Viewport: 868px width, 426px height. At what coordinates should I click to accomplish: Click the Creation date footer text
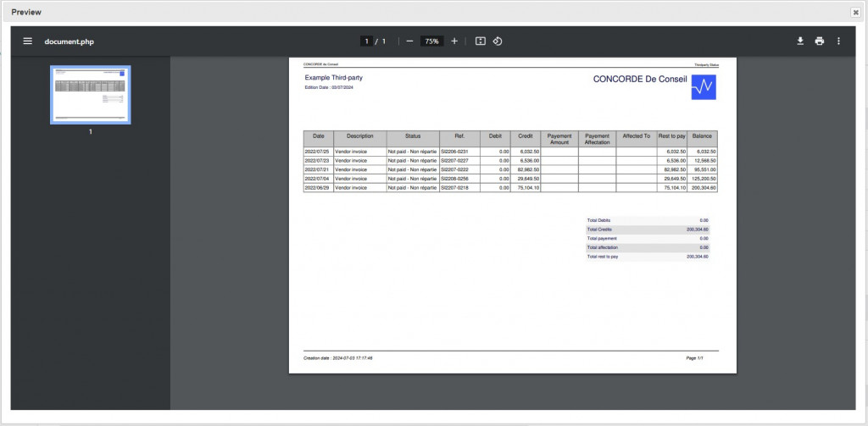tap(338, 358)
